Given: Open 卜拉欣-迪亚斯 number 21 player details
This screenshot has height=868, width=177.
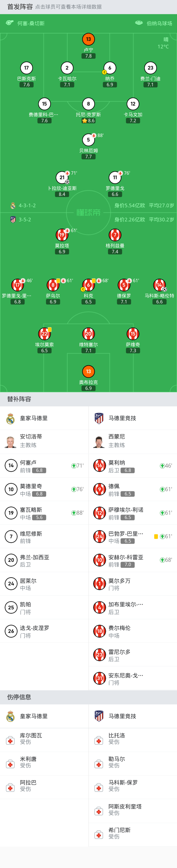Looking at the screenshot, I should click(62, 178).
